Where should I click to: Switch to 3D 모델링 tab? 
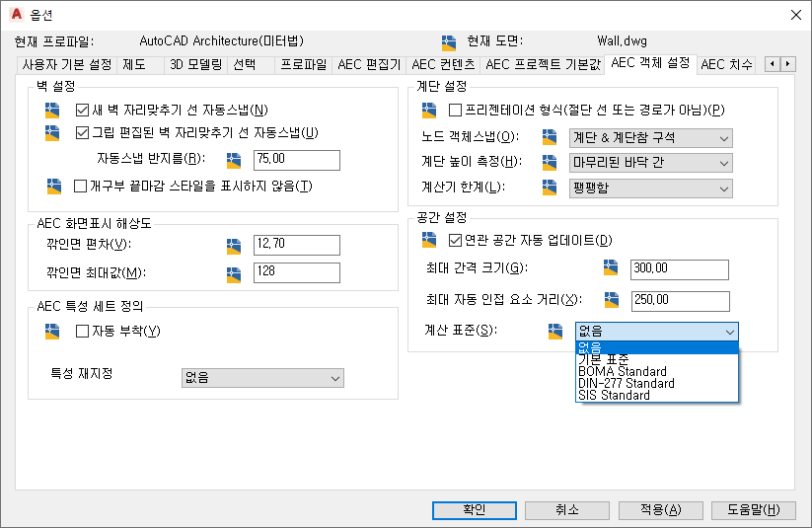[x=195, y=65]
